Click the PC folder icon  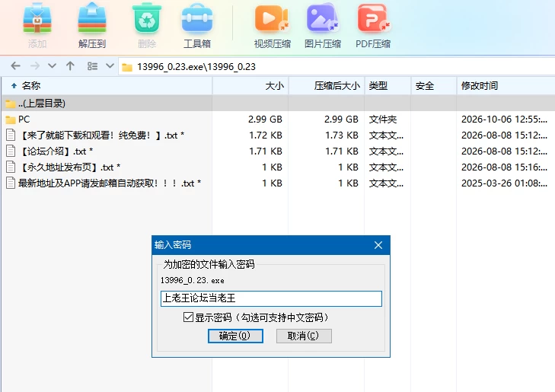[x=11, y=120]
